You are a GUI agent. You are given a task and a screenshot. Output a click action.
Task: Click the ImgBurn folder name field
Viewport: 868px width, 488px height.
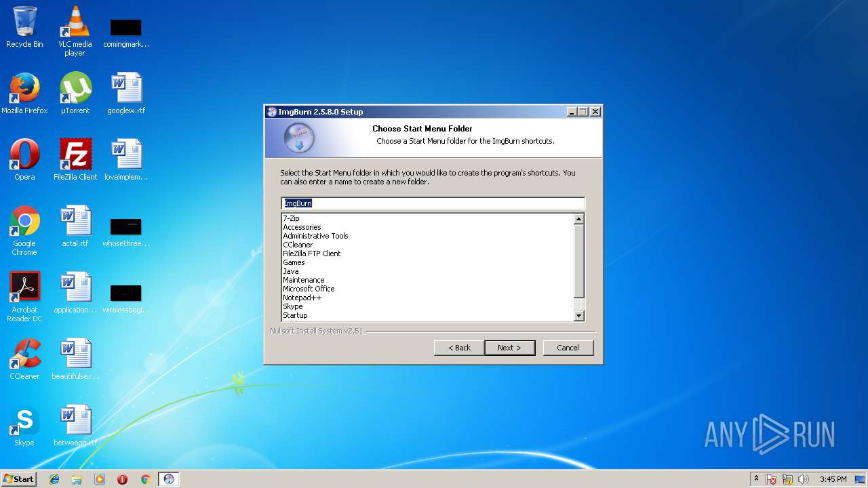(433, 203)
